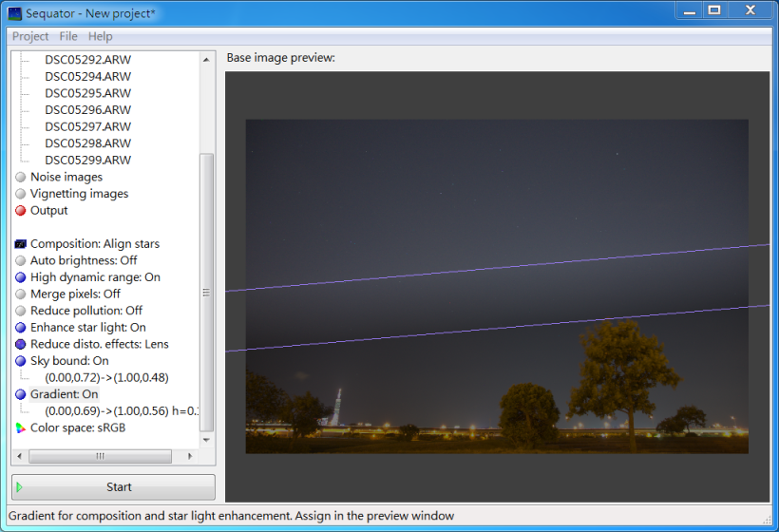Click the upper purple gradient line in preview

[x=497, y=268]
